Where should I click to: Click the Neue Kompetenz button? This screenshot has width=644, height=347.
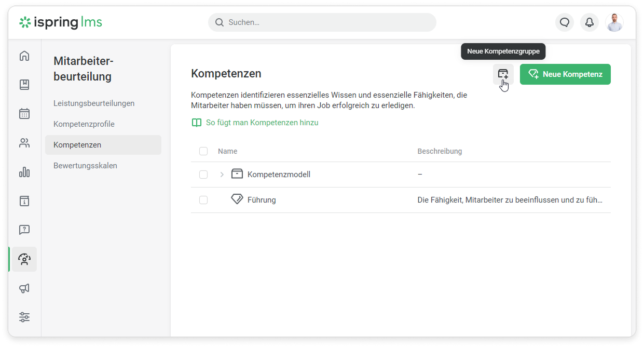pos(565,74)
